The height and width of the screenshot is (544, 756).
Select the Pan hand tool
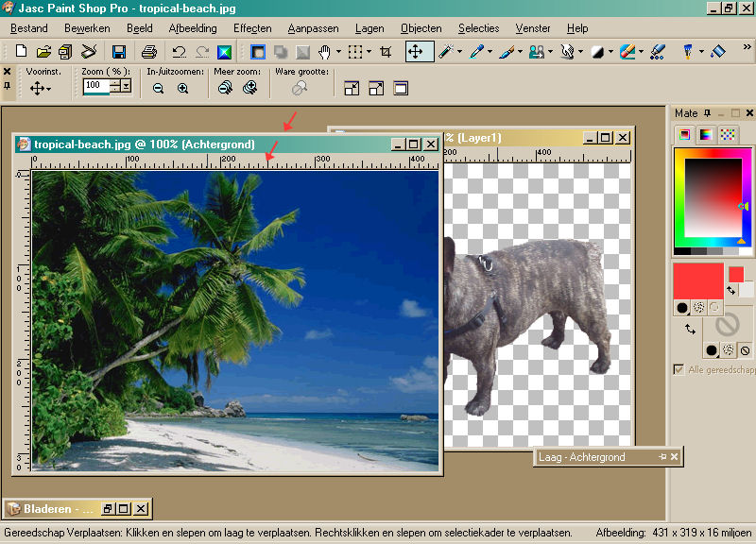pos(324,52)
